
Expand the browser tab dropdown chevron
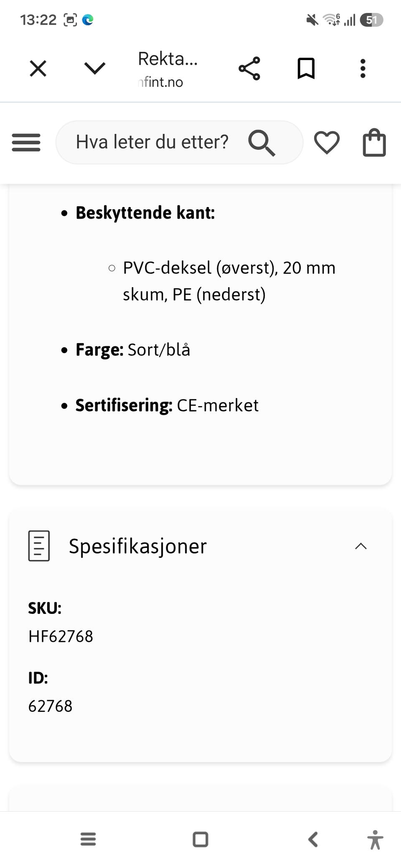tap(95, 68)
